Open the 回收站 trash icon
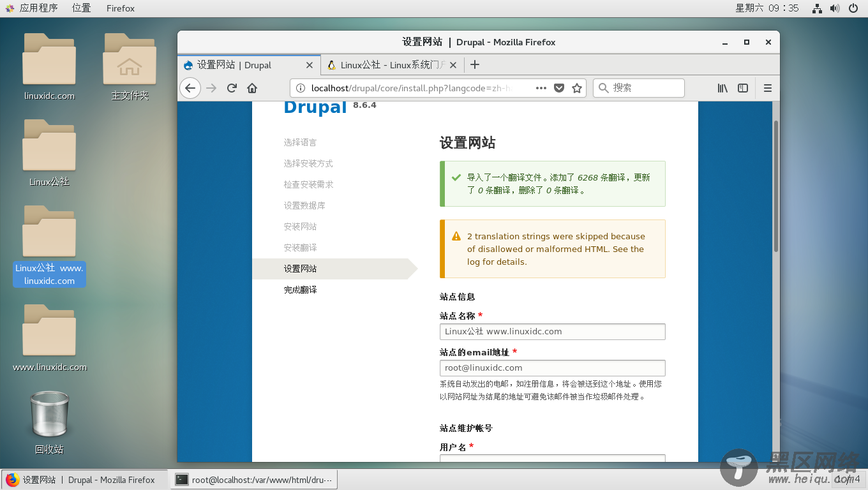Screen dimensions: 868x490 [x=49, y=422]
